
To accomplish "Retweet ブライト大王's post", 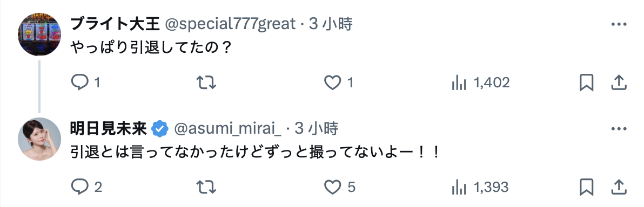I will 206,83.
